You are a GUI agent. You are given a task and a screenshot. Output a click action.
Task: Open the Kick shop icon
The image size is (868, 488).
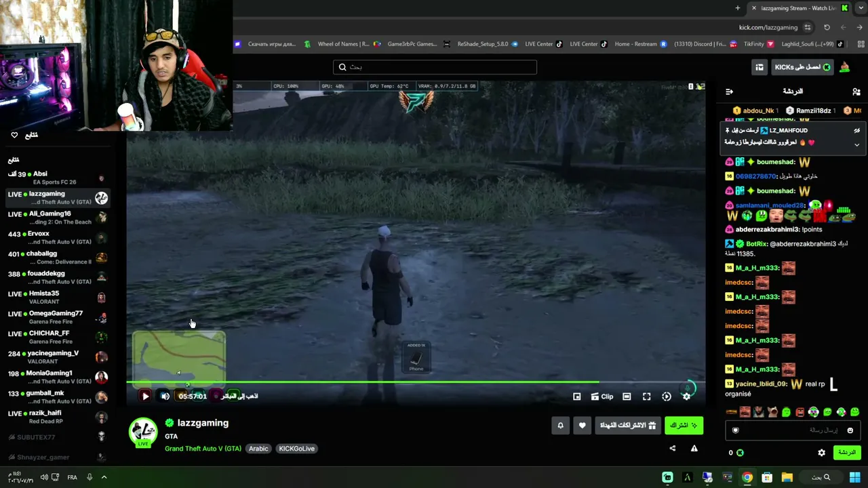pos(759,67)
